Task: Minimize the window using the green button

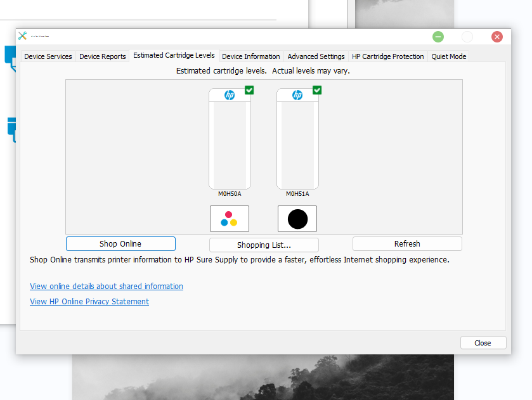Action: pos(438,37)
